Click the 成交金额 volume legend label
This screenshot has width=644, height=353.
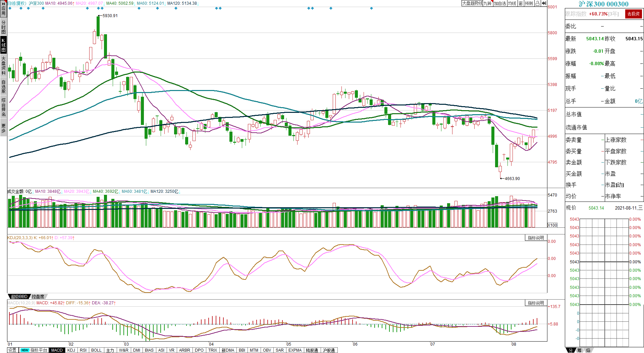coord(20,191)
